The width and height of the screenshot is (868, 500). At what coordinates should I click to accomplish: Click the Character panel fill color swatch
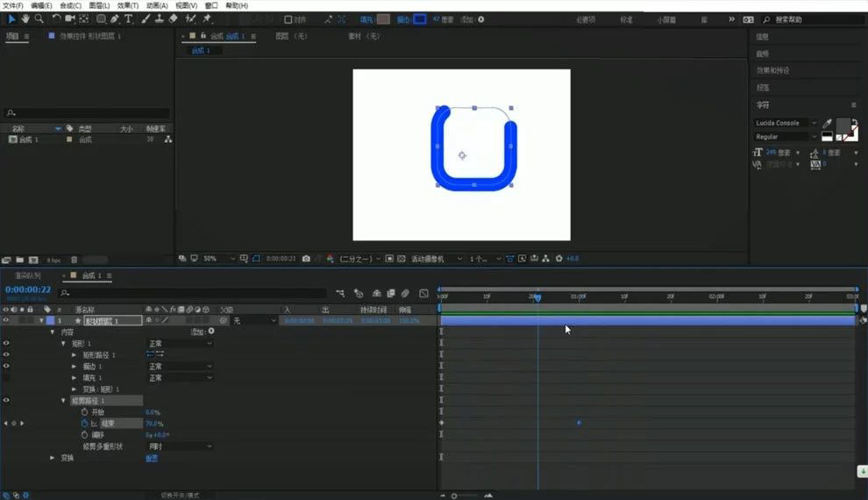(x=843, y=125)
